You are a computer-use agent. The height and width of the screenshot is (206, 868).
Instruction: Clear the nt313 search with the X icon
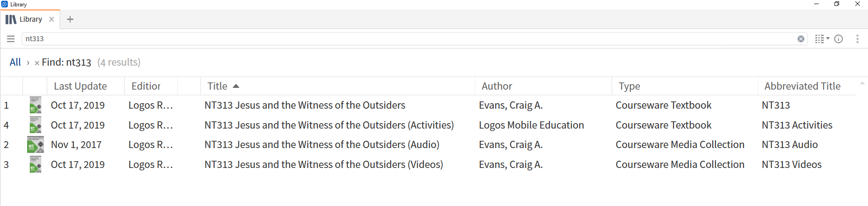pyautogui.click(x=801, y=39)
